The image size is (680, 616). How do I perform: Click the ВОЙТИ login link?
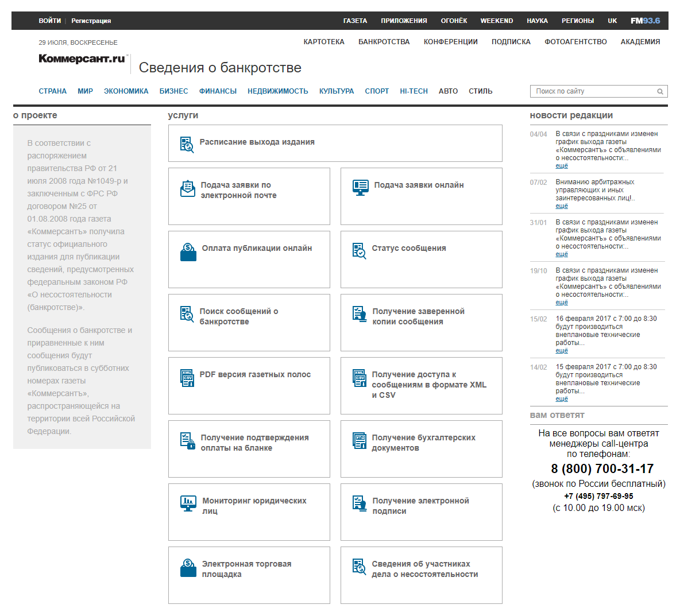(x=50, y=21)
